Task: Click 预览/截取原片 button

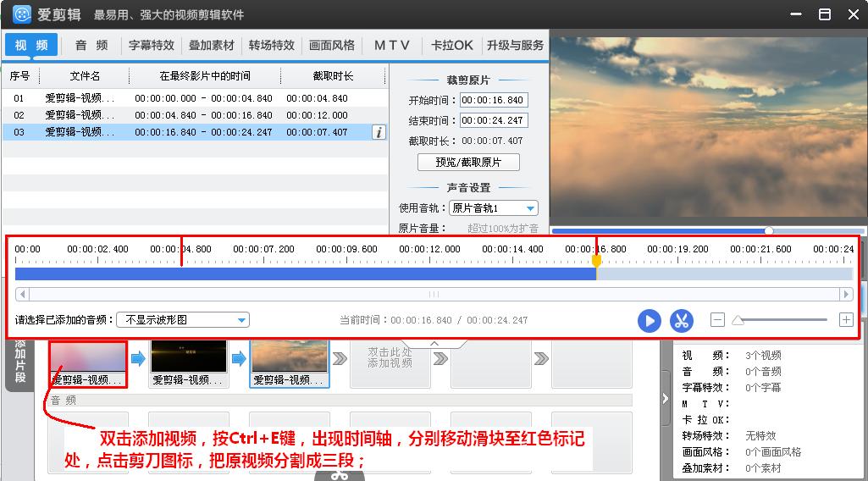Action: click(x=468, y=163)
